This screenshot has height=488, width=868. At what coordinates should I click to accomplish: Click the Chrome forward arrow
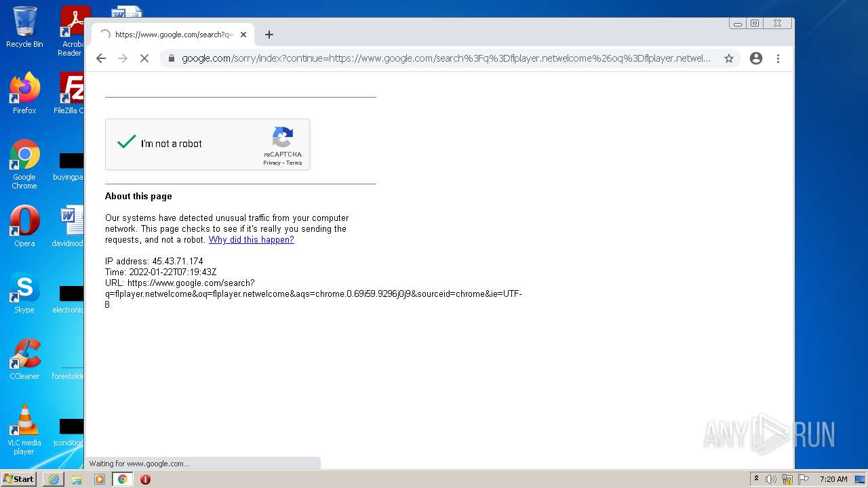[123, 58]
